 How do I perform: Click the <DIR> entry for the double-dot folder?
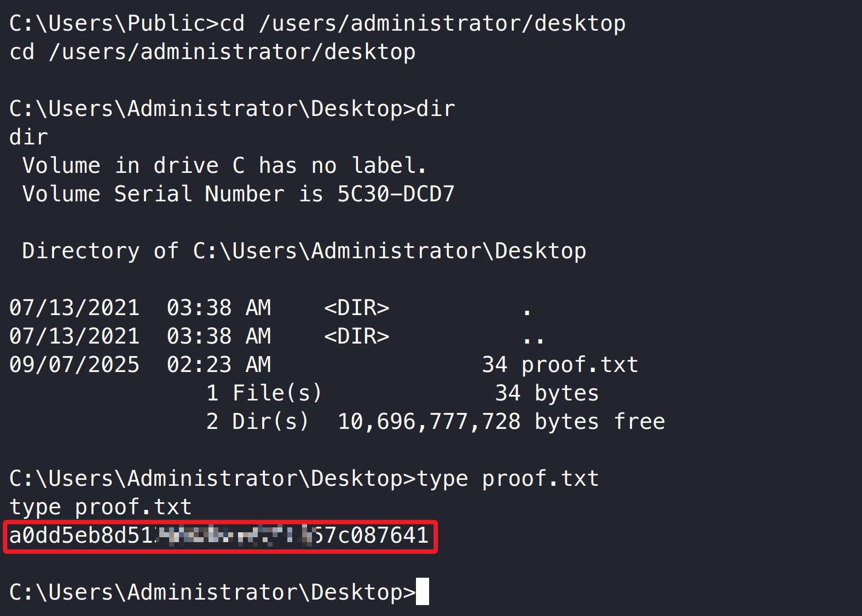(356, 336)
